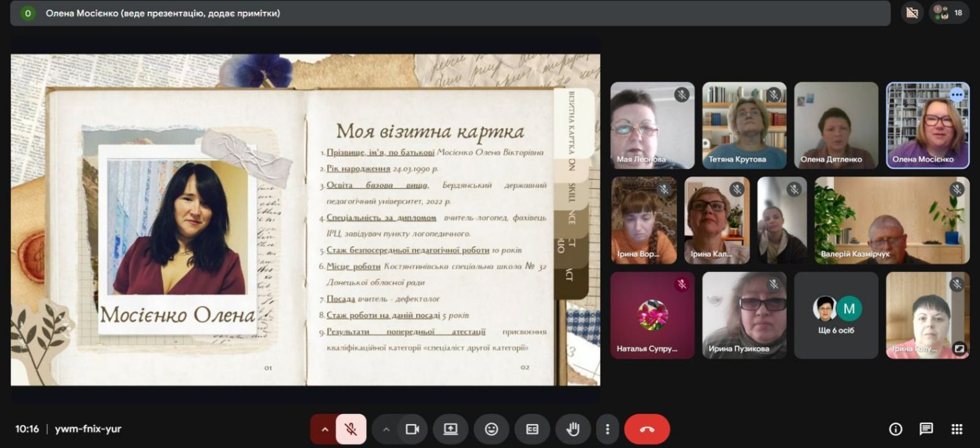Open more options three-dot menu
Viewport: 980px width, 448px height.
click(607, 429)
